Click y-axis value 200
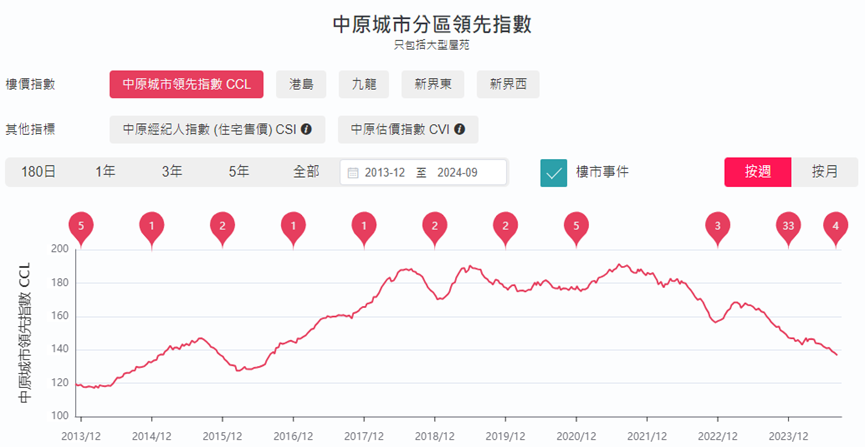The height and width of the screenshot is (447, 865). pyautogui.click(x=60, y=249)
